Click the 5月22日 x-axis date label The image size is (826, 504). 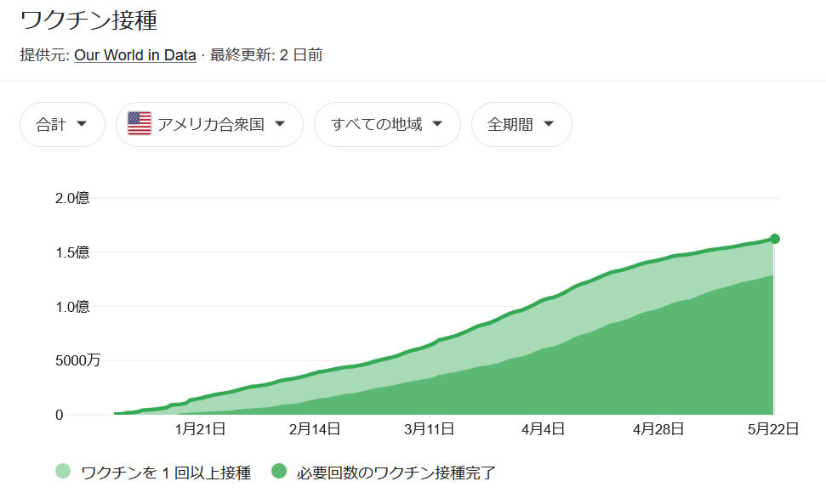pyautogui.click(x=773, y=428)
